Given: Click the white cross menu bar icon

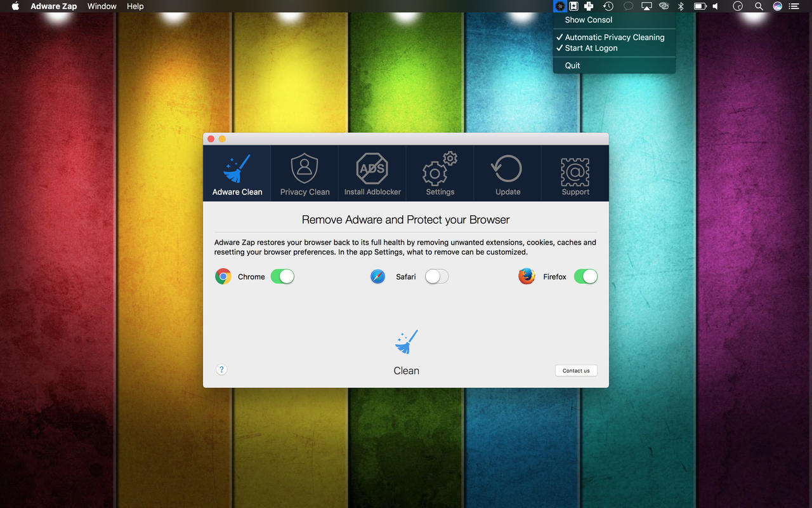Looking at the screenshot, I should tap(589, 6).
